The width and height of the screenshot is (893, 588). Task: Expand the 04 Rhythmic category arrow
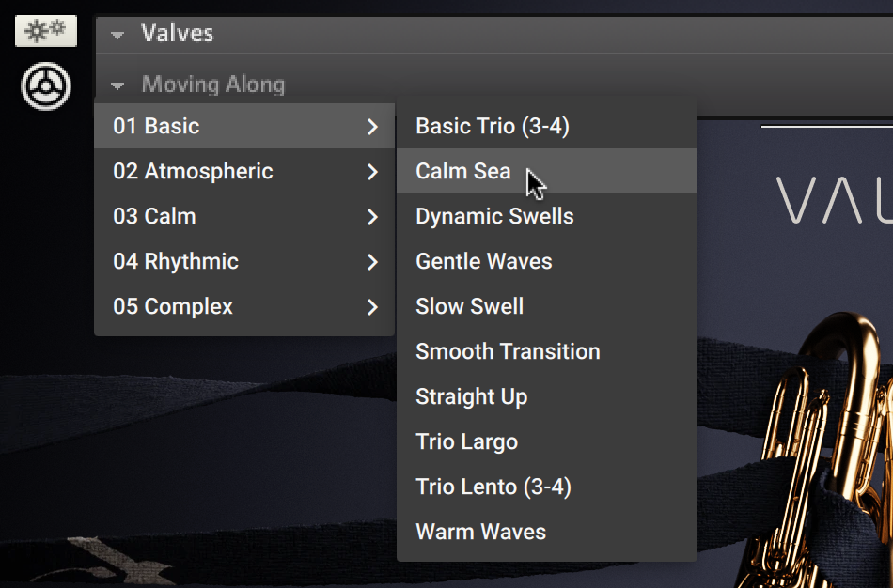point(373,261)
